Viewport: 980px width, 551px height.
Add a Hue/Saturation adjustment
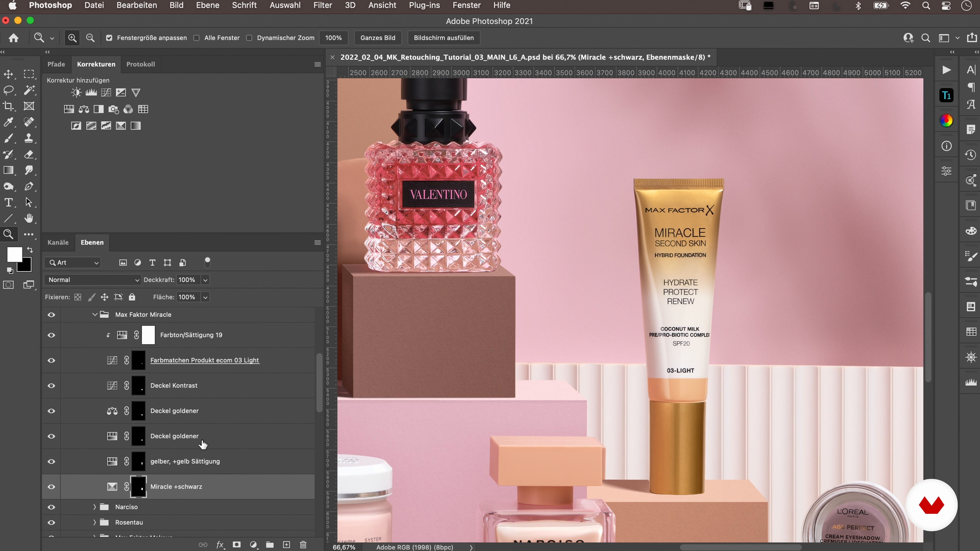click(69, 109)
